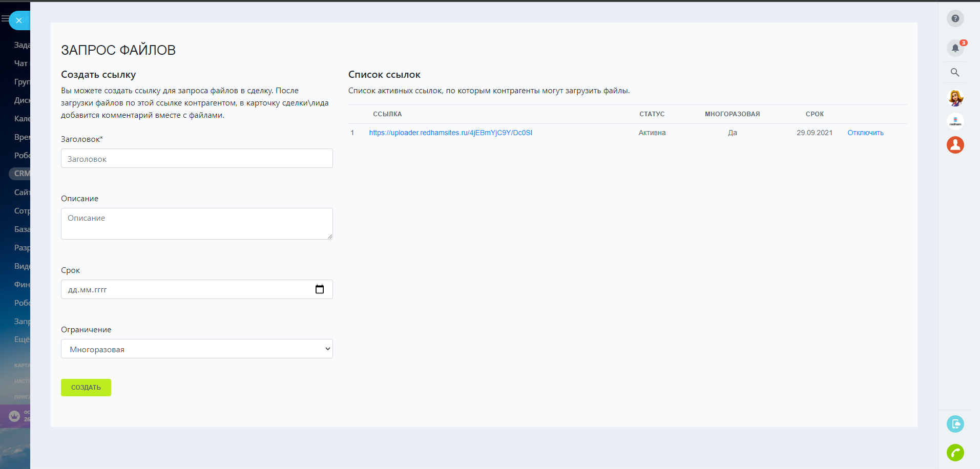Image resolution: width=980 pixels, height=469 pixels.
Task: Focus the Описание text area
Action: (x=197, y=224)
